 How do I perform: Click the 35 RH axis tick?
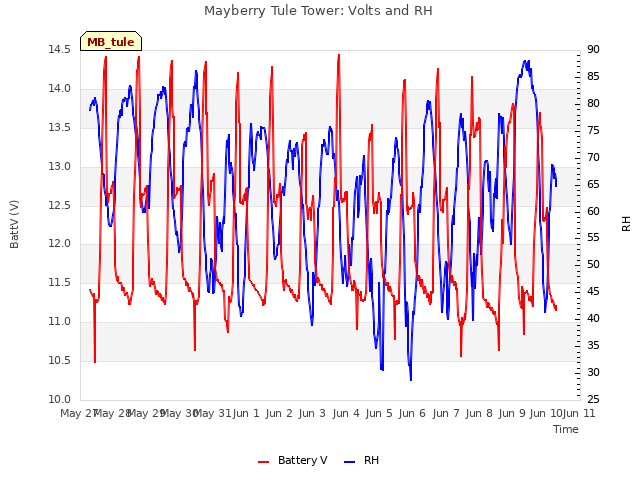coord(593,345)
